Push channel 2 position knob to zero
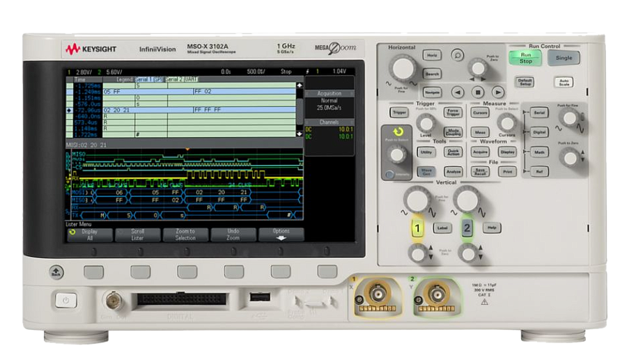Screen dimensions: 627x364 pos(467,253)
